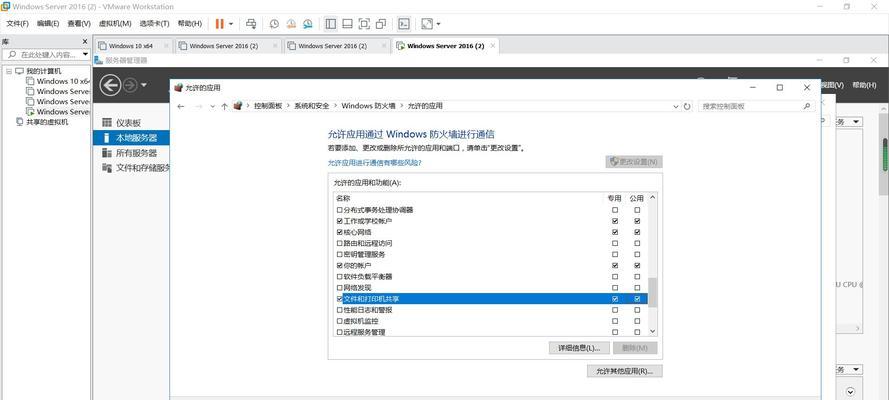Image resolution: width=889 pixels, height=400 pixels.
Task: Select the 性能日志和警报 row
Action: click(x=491, y=310)
